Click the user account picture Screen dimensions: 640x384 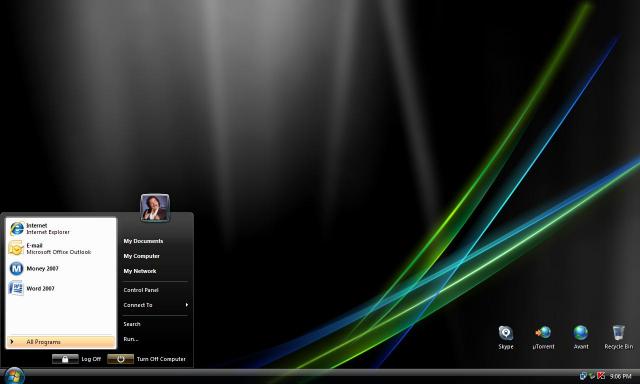pyautogui.click(x=155, y=207)
